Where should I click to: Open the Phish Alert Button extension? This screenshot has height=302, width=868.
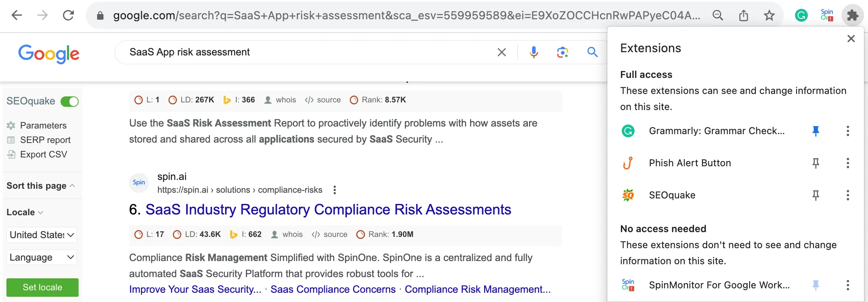[x=690, y=163]
